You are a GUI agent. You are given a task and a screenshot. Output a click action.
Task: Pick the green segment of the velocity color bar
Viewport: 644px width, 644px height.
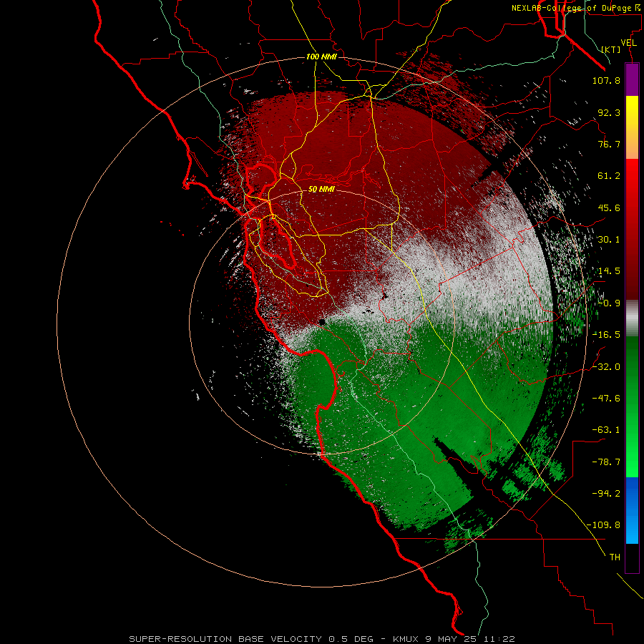[632, 406]
